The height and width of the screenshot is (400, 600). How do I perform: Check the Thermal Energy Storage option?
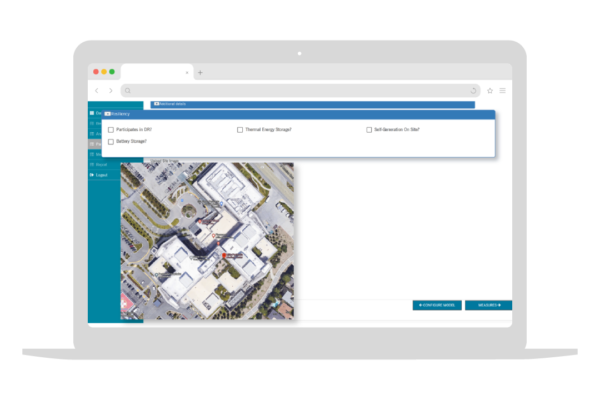(240, 130)
